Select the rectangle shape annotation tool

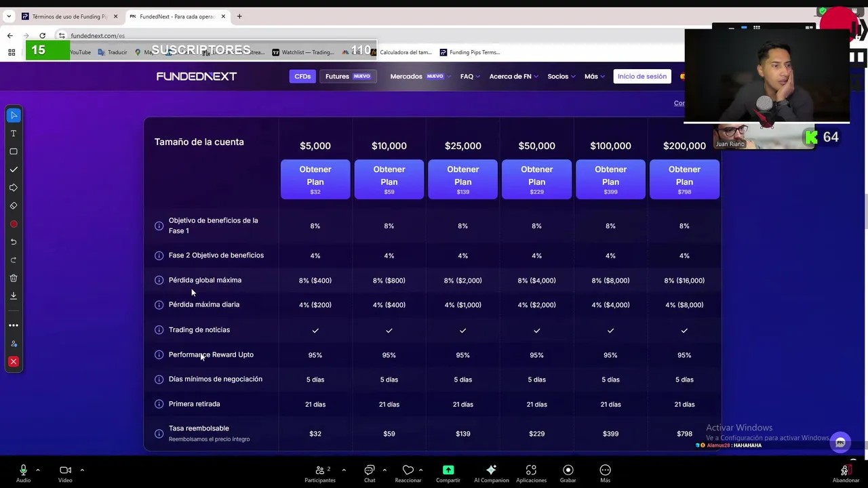coord(14,152)
